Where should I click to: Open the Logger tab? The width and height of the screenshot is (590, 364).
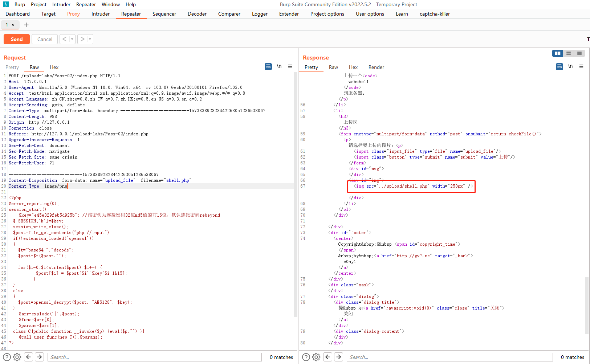[260, 14]
